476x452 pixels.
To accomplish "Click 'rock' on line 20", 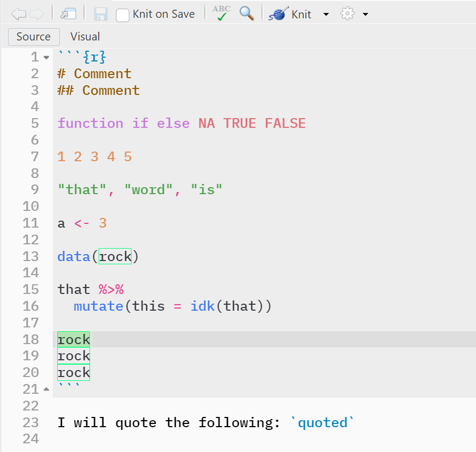I will (74, 372).
